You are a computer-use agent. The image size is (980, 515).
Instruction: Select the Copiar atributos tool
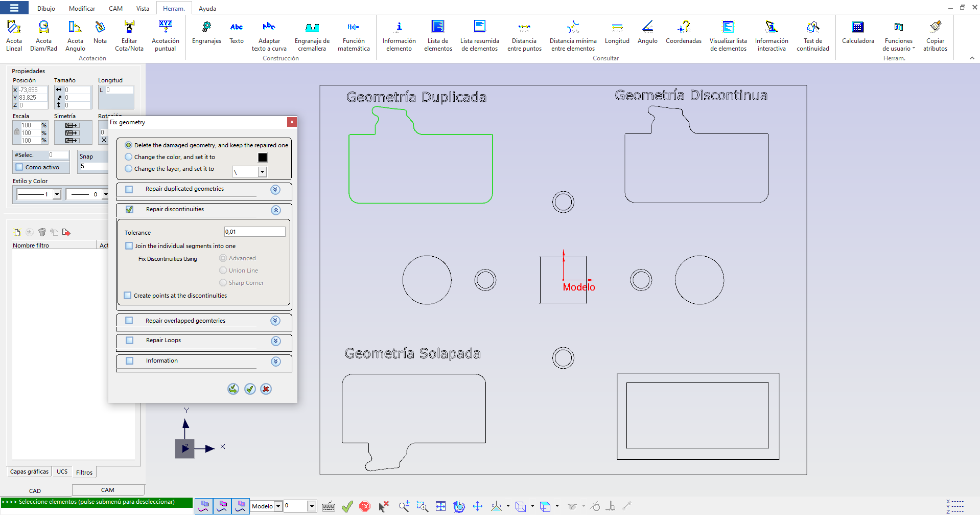tap(935, 35)
